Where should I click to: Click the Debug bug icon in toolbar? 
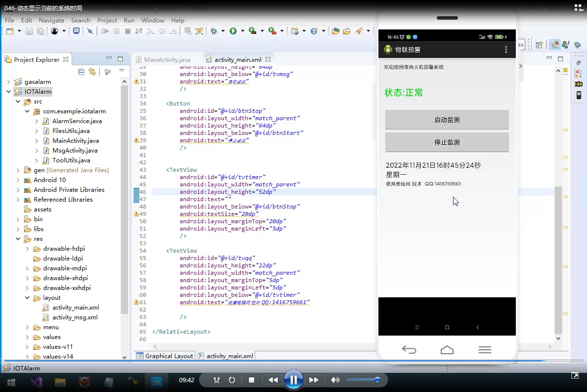point(213,31)
